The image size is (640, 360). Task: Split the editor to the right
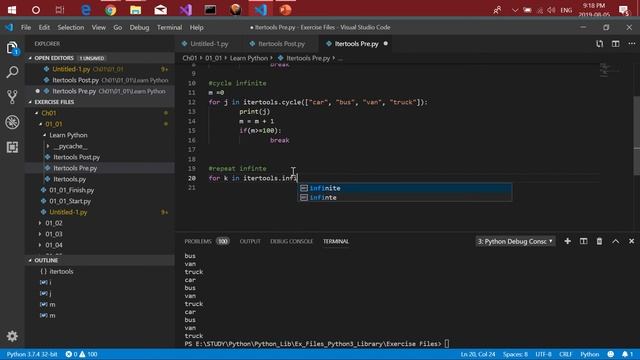pos(615,44)
